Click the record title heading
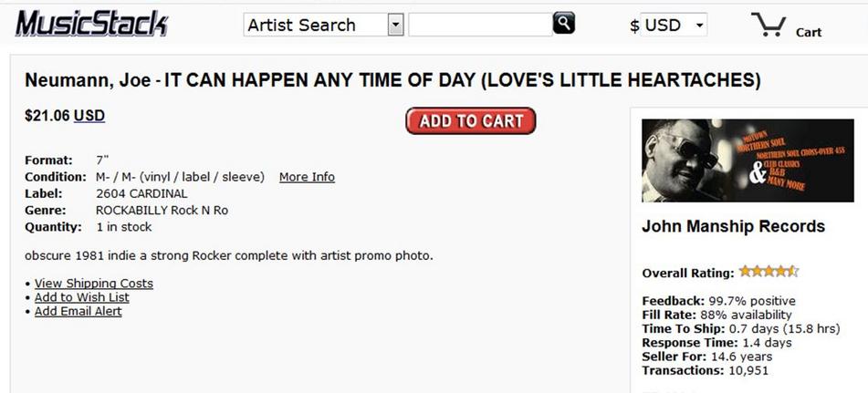The image size is (868, 393). pyautogui.click(x=392, y=81)
